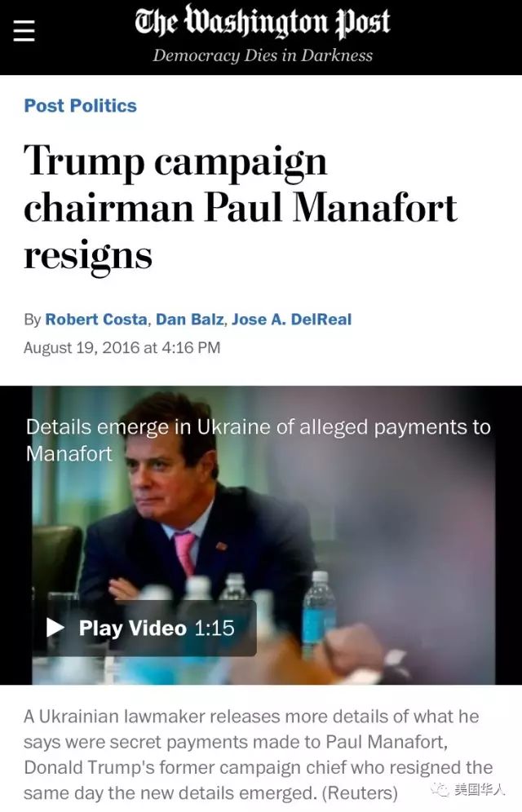
Task: Click the WeChat watermark logo icon
Action: click(x=440, y=790)
